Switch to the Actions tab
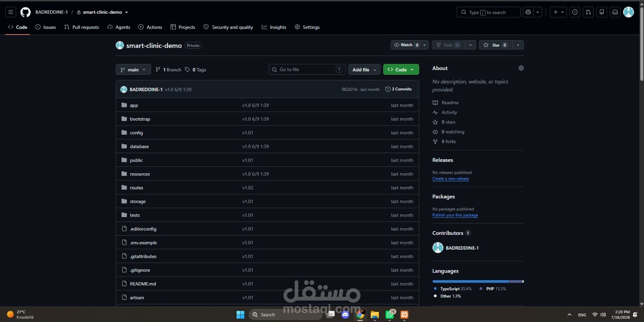 pos(150,27)
